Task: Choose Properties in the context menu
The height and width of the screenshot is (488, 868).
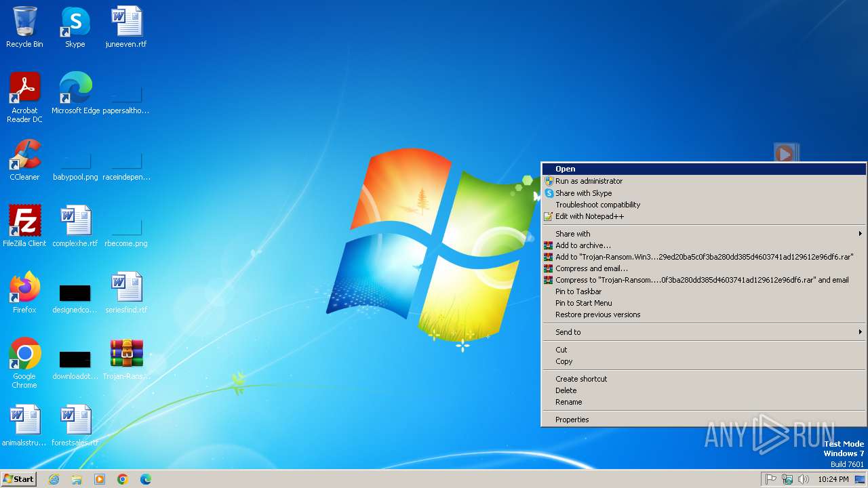Action: (x=703, y=420)
